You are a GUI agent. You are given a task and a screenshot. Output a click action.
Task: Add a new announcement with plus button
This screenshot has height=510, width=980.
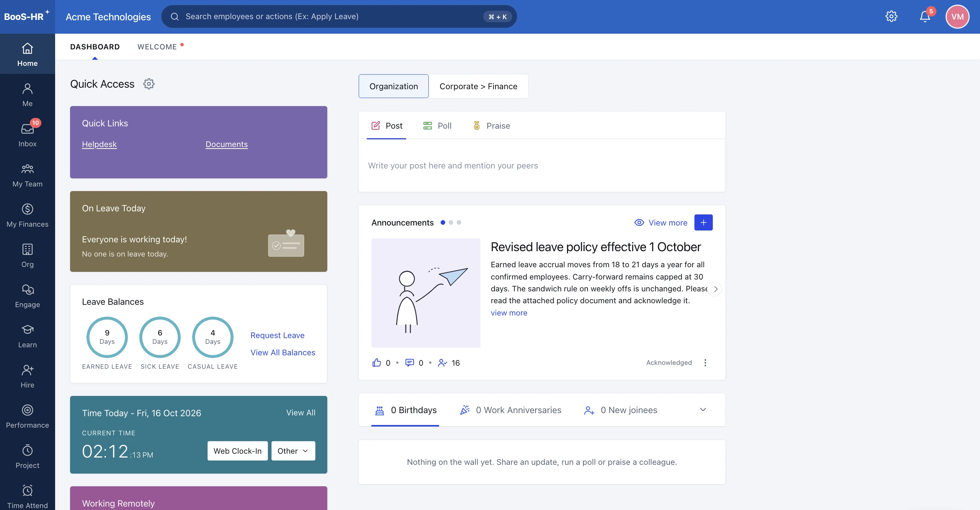tap(704, 222)
